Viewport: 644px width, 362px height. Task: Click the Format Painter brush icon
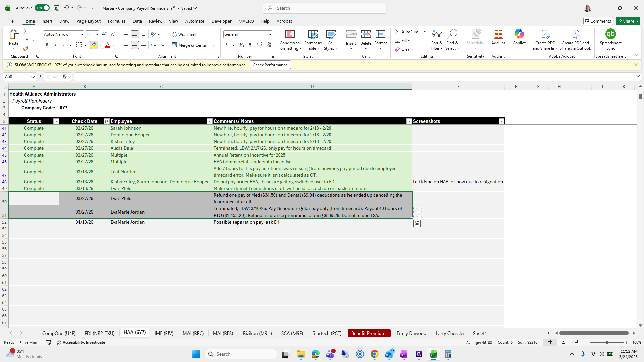pos(25,49)
